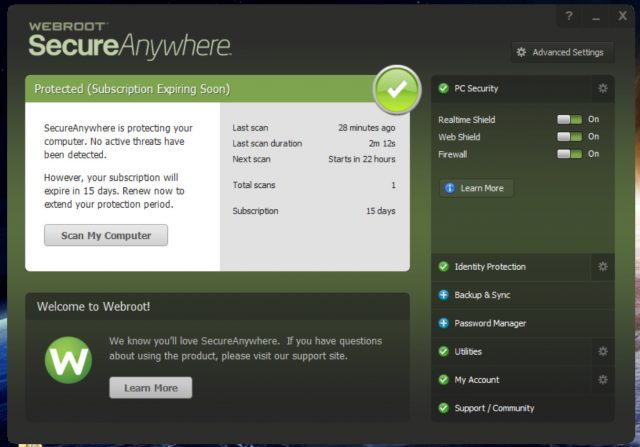Open Utilities gear settings
This screenshot has width=640, height=447.
[602, 352]
